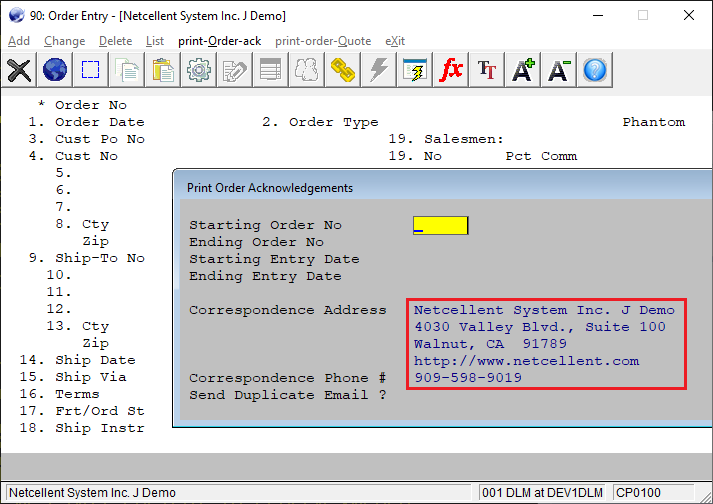Click the 3. Cust Po No field label
The height and width of the screenshot is (504, 713).
(86, 139)
